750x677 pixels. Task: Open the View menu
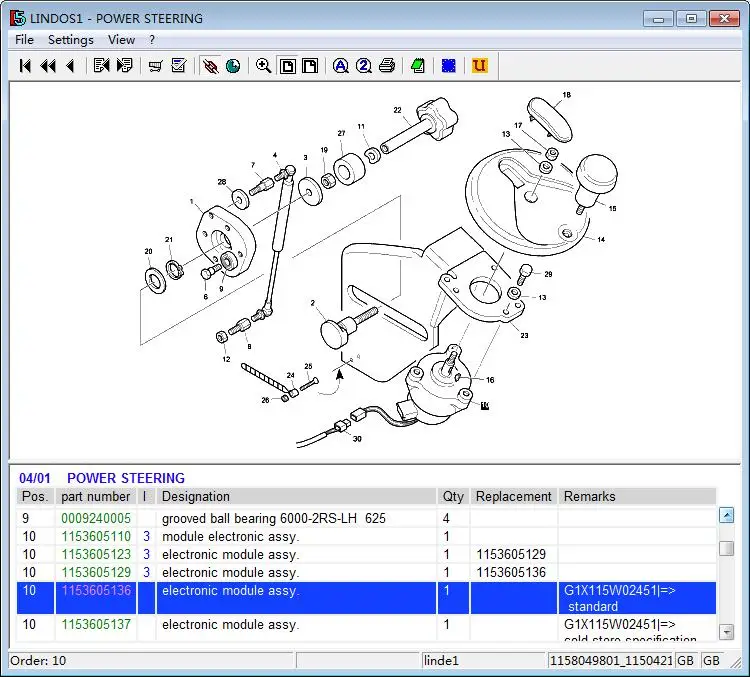121,40
